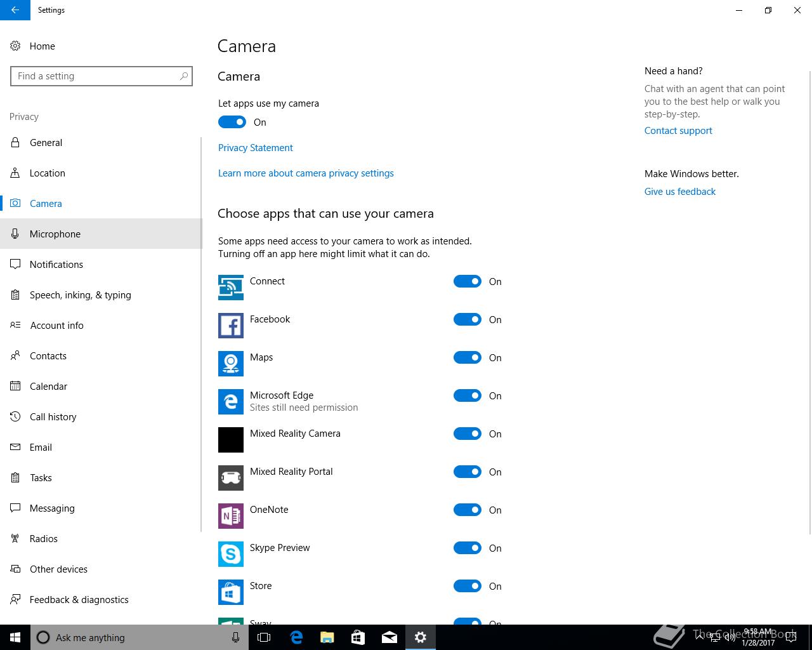Click the search magnifier in Find a setting
812x650 pixels.
point(184,76)
